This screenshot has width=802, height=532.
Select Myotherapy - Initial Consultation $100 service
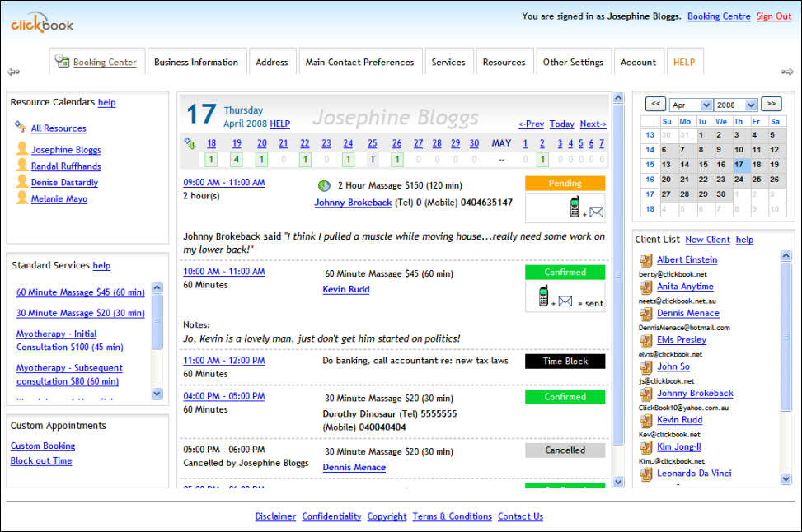69,340
